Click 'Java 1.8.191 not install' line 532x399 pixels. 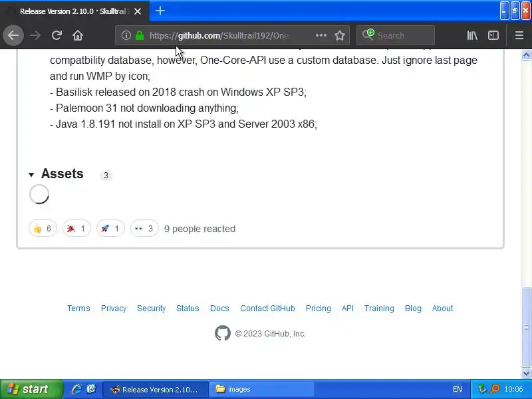[x=184, y=124]
